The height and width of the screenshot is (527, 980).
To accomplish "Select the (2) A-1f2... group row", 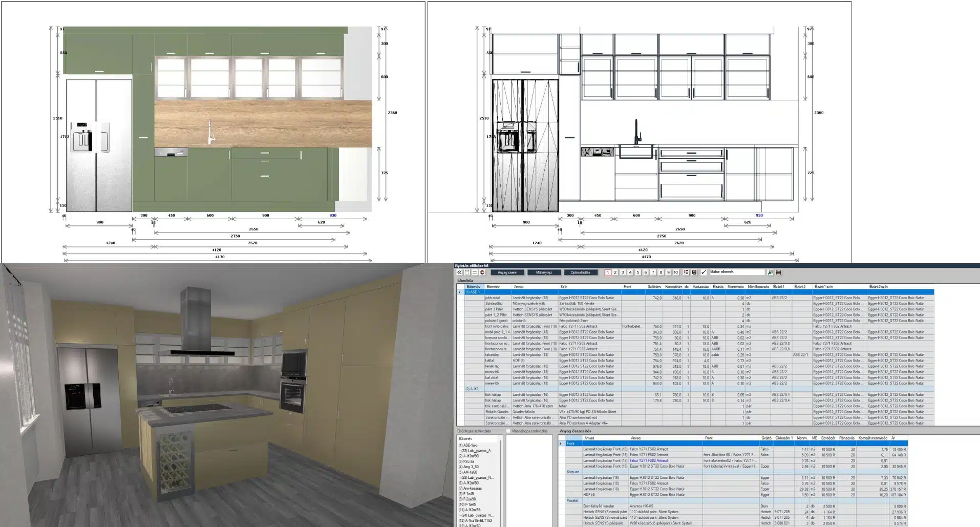I will (473, 389).
